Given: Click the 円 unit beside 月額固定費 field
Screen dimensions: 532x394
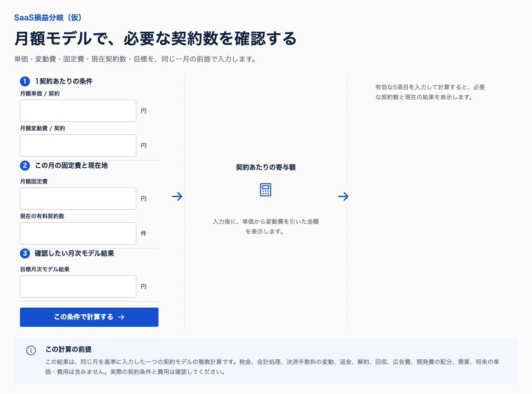Looking at the screenshot, I should point(144,199).
